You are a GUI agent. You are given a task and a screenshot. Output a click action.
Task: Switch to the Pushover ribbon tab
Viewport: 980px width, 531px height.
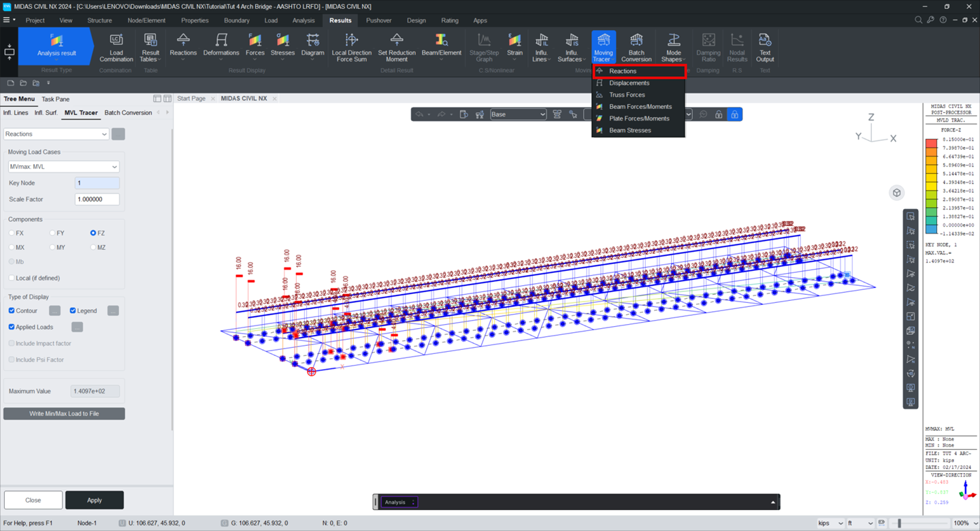(x=378, y=20)
